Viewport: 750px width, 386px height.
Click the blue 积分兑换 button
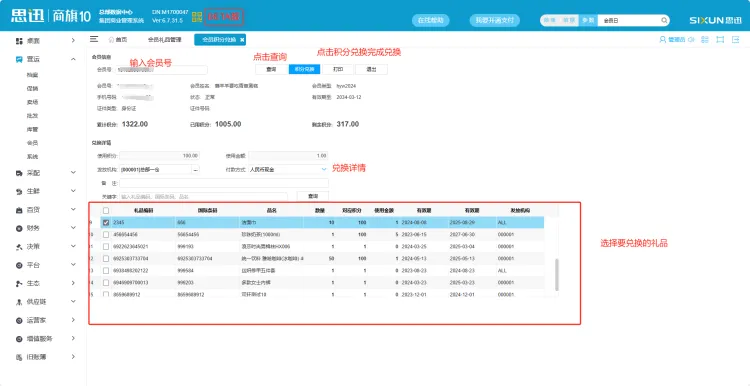(305, 69)
